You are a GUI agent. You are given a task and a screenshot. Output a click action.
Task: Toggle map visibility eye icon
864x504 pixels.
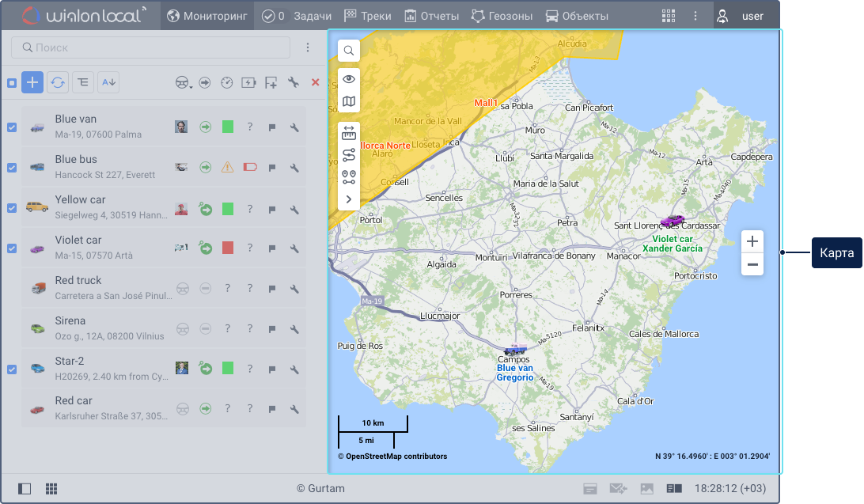(349, 79)
